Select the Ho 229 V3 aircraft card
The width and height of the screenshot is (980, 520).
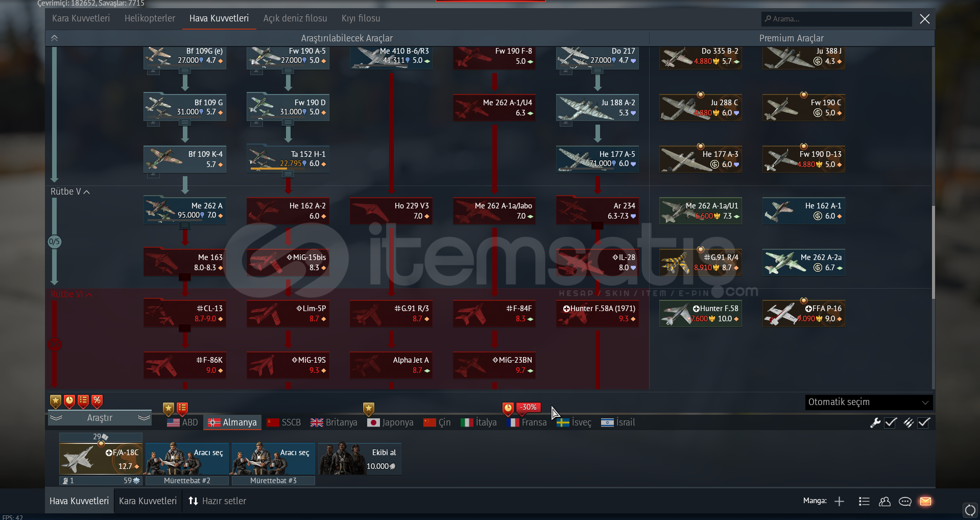pyautogui.click(x=391, y=210)
